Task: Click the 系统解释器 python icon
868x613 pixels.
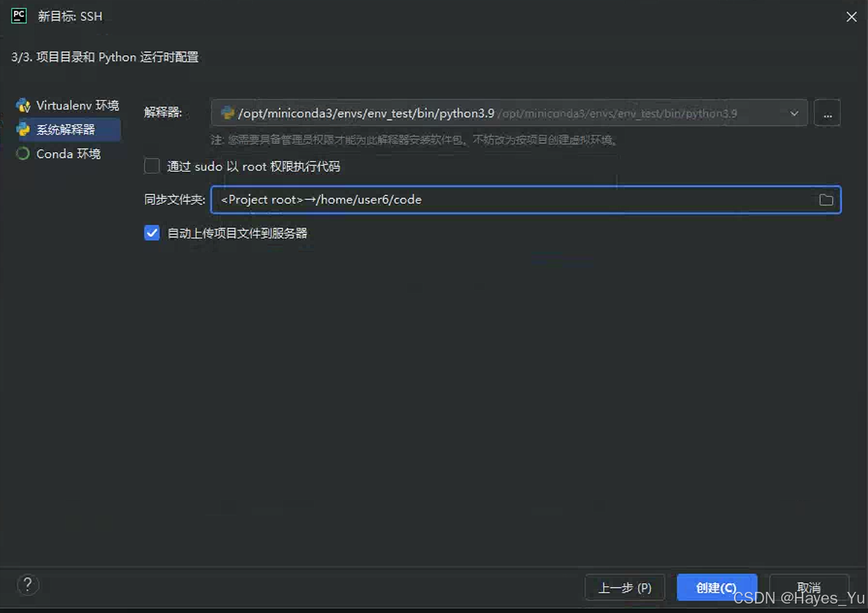Action: (x=23, y=130)
